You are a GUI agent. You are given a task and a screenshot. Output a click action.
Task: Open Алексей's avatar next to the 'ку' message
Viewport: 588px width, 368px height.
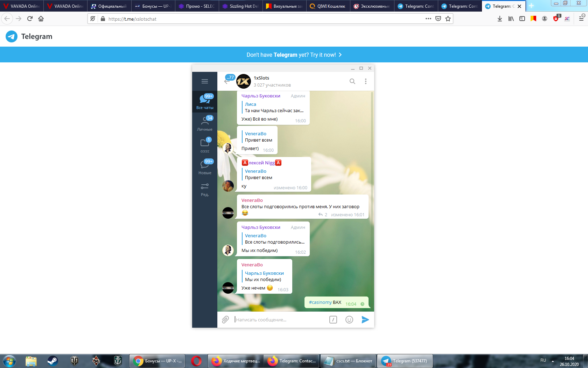[x=228, y=186]
